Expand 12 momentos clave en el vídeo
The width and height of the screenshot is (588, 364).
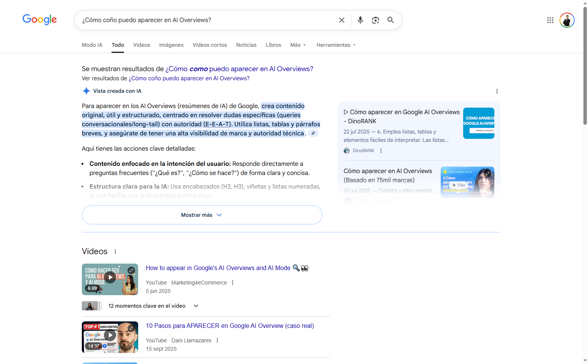196,306
